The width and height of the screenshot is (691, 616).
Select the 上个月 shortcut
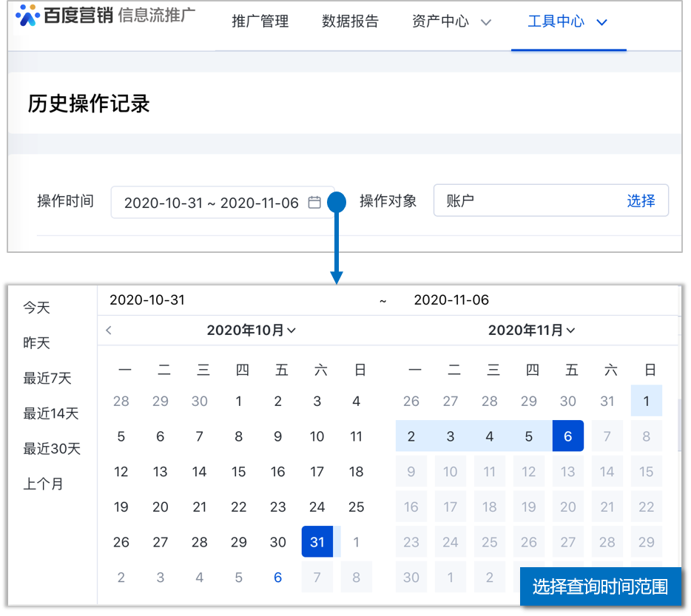(x=43, y=484)
